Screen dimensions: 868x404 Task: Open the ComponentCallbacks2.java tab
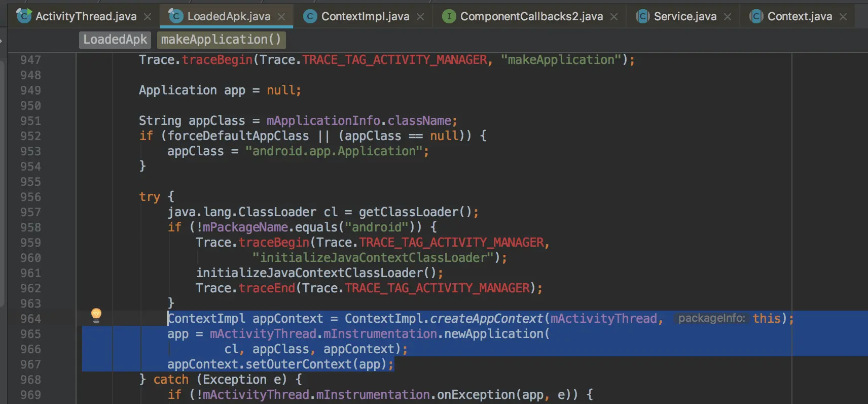(x=531, y=16)
